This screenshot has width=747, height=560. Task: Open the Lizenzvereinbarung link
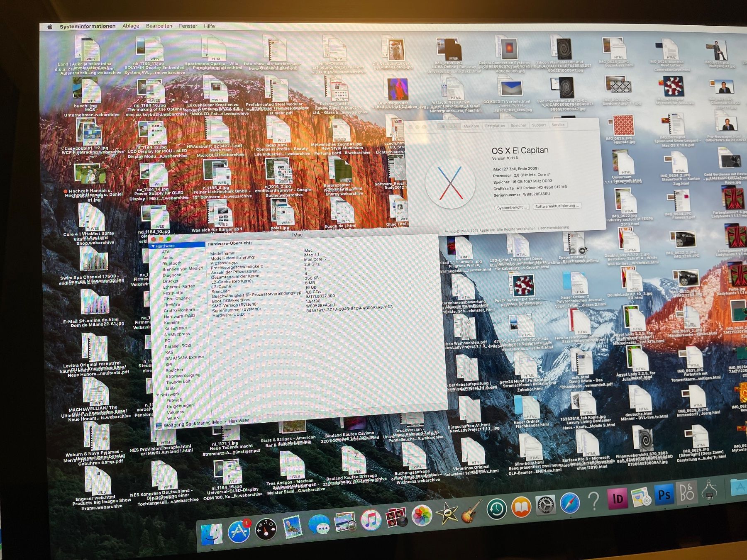553,227
